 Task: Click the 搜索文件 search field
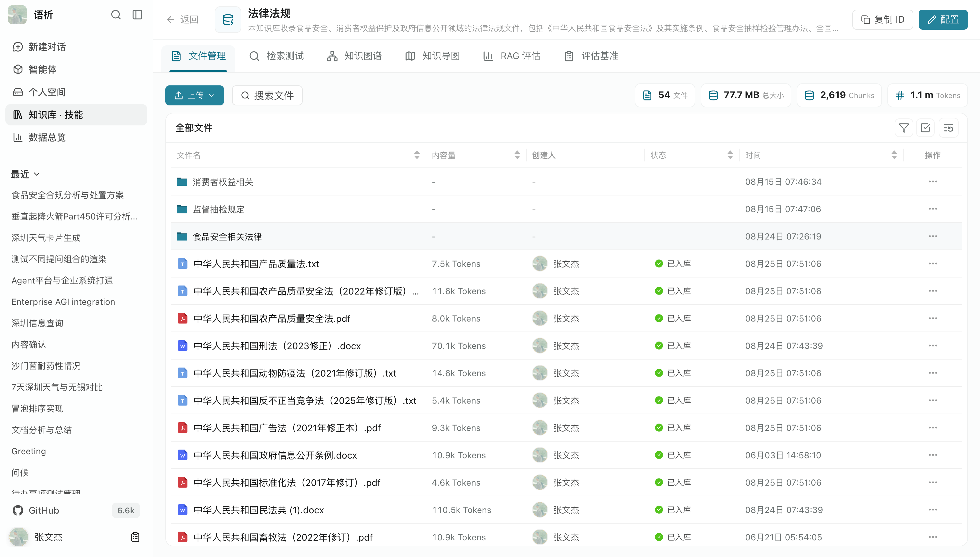tap(267, 95)
